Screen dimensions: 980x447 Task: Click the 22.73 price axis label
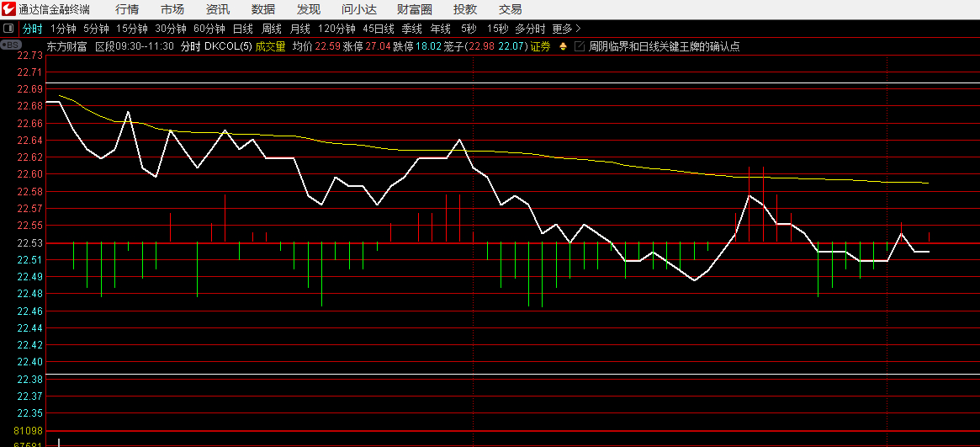(x=30, y=56)
